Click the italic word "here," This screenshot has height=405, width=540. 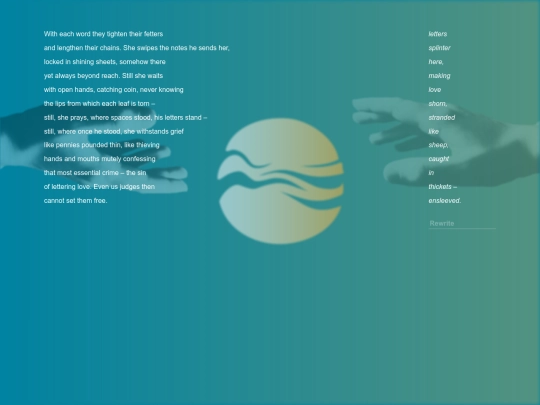click(x=436, y=62)
